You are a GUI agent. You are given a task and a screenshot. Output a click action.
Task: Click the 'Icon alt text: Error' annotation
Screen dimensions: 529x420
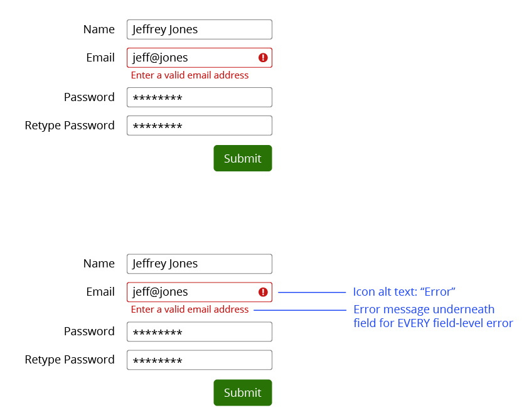(404, 292)
